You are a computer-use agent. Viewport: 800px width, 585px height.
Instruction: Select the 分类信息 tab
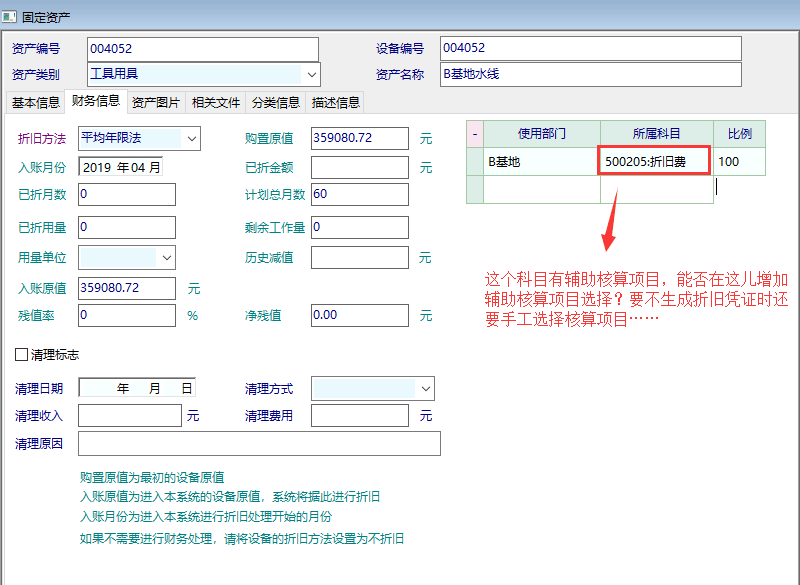tap(276, 102)
